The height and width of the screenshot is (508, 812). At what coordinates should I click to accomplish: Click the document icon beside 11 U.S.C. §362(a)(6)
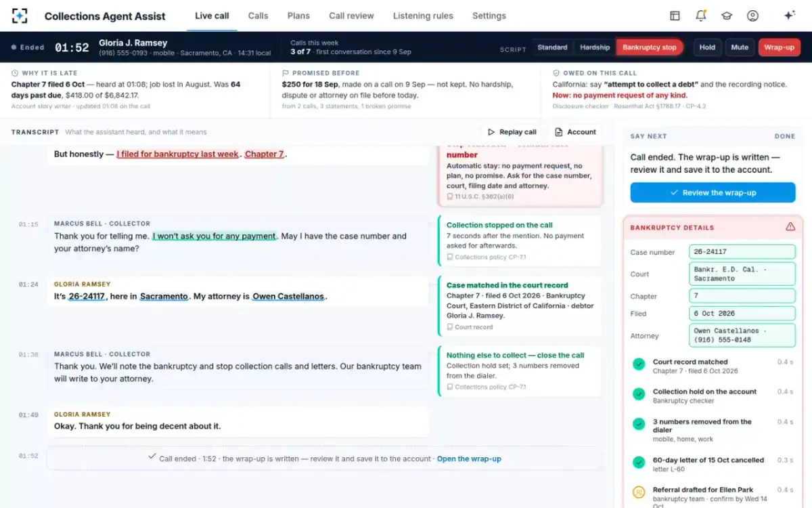point(450,197)
